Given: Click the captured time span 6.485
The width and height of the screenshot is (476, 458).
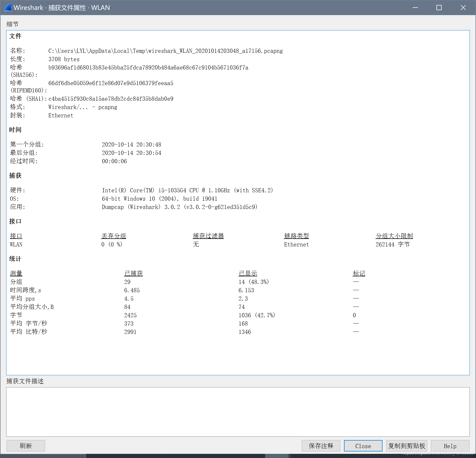Looking at the screenshot, I should pos(132,290).
